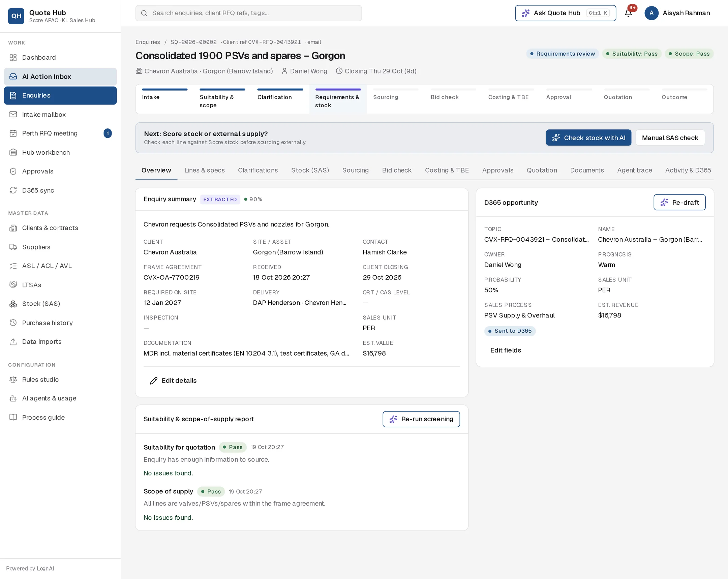Screen dimensions: 728x579
Task: Click Re-draft D365 opportunity
Action: click(x=679, y=202)
